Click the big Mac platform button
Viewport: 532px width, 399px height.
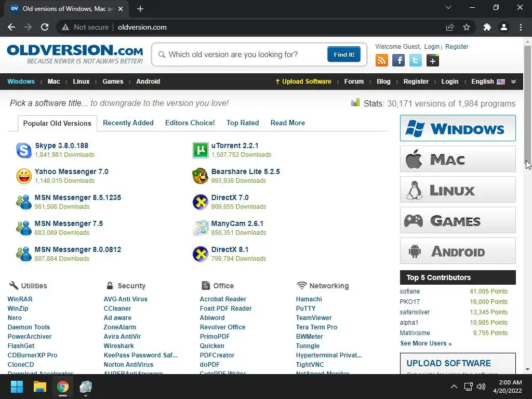pos(458,159)
